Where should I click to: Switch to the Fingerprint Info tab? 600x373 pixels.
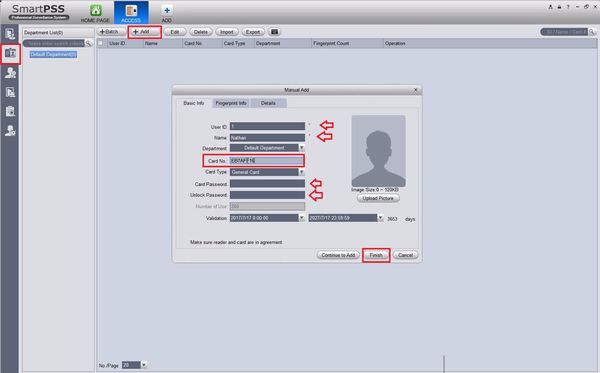pyautogui.click(x=231, y=103)
